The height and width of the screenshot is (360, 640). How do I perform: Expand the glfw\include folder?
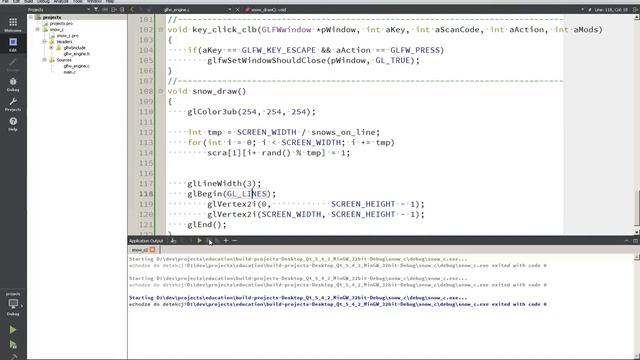(51, 48)
